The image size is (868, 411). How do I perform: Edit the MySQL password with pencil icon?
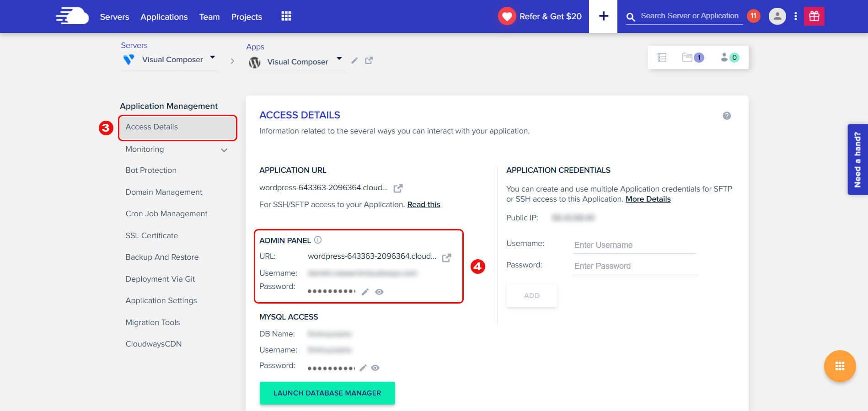click(x=363, y=368)
